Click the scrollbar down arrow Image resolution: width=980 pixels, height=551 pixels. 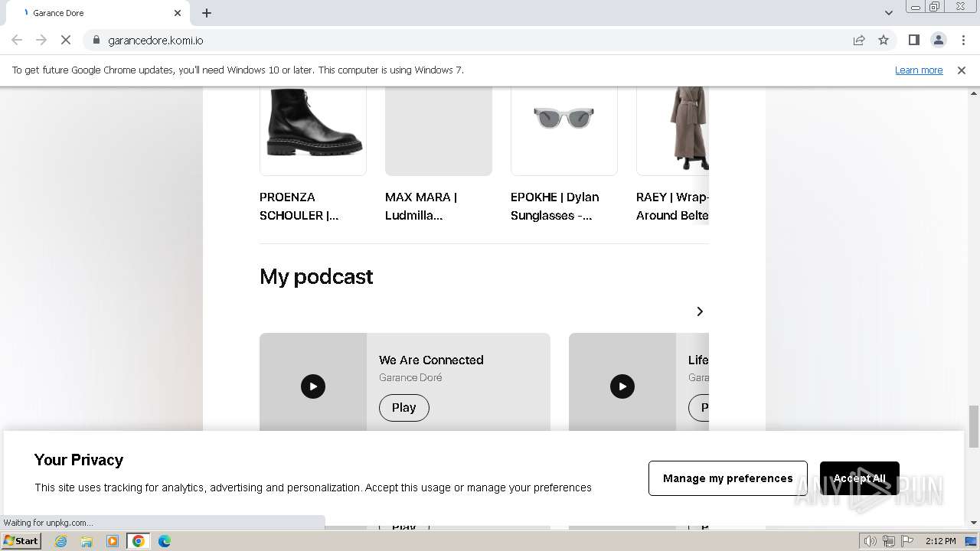(x=974, y=523)
